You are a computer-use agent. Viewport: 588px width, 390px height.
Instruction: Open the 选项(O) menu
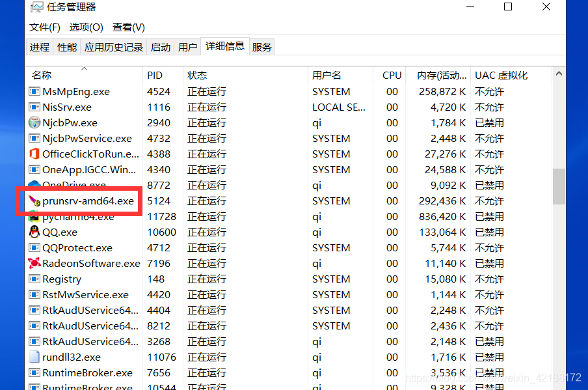pos(87,27)
